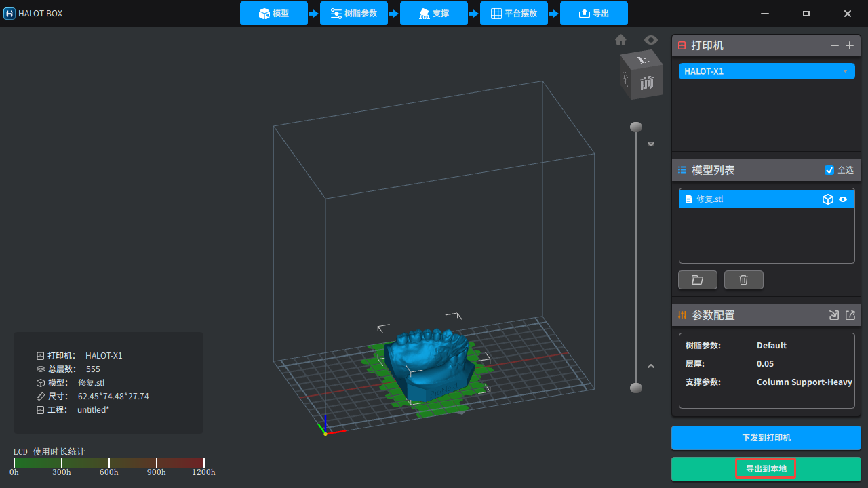
Task: Open the 模型 (Model) step tab
Action: [274, 14]
